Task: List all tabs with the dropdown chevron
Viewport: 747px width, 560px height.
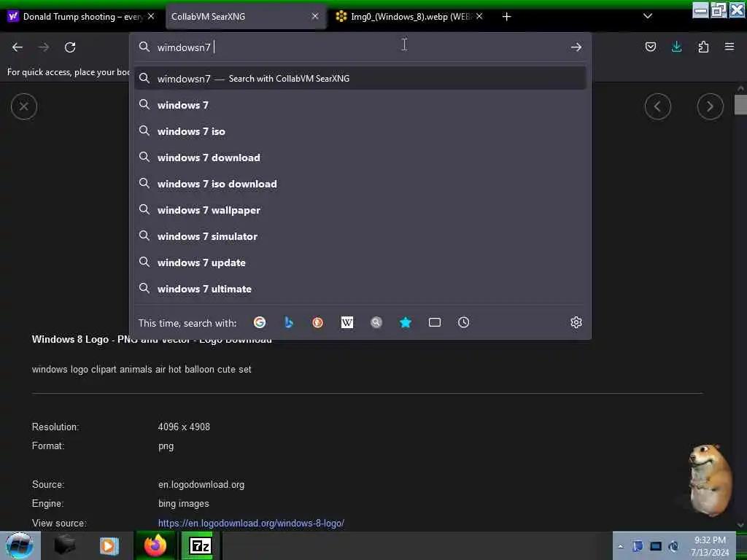Action: pyautogui.click(x=648, y=16)
